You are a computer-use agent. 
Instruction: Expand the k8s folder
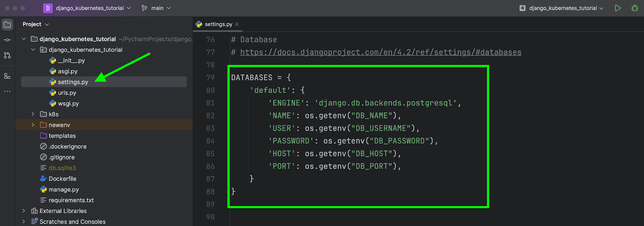coord(33,114)
